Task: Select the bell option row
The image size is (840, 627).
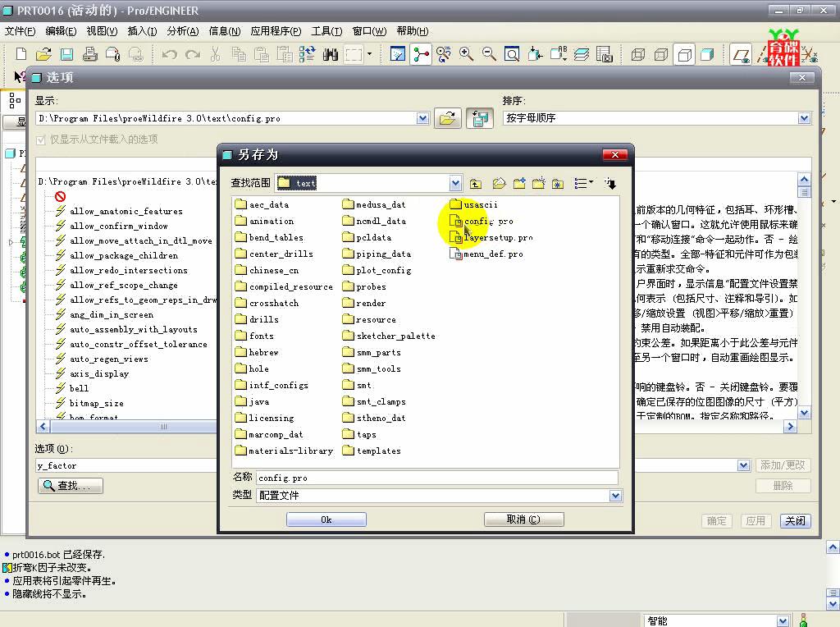Action: pyautogui.click(x=73, y=388)
